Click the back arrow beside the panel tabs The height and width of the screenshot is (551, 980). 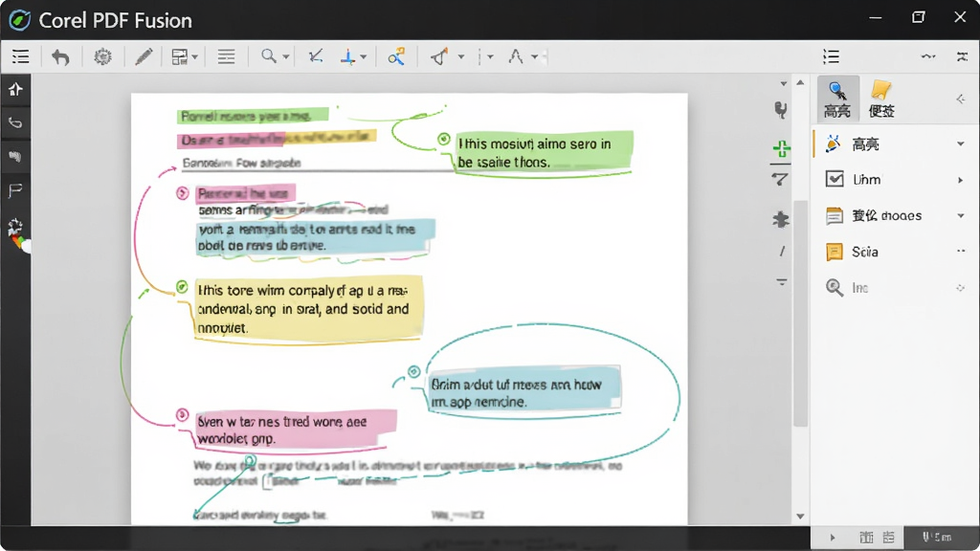click(961, 99)
